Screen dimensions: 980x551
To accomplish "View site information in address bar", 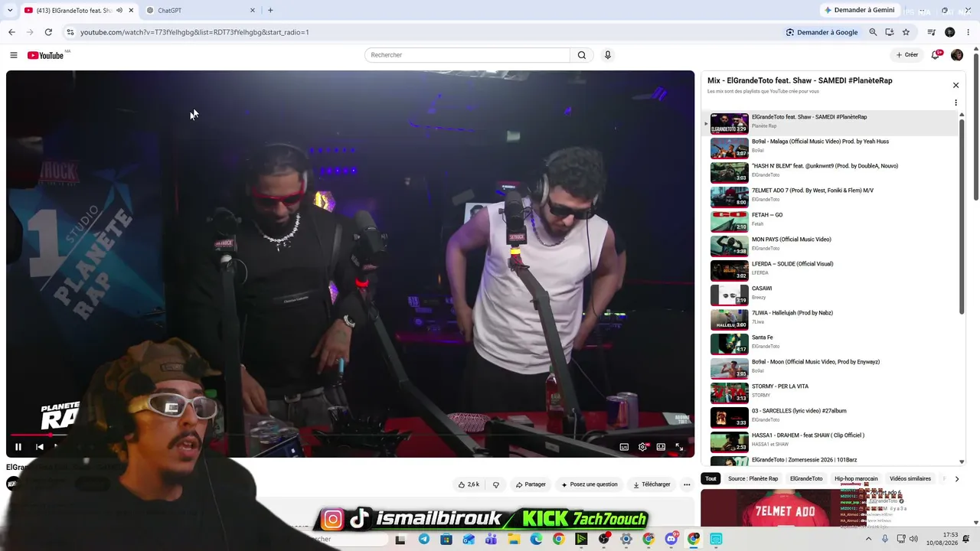I will tap(70, 32).
